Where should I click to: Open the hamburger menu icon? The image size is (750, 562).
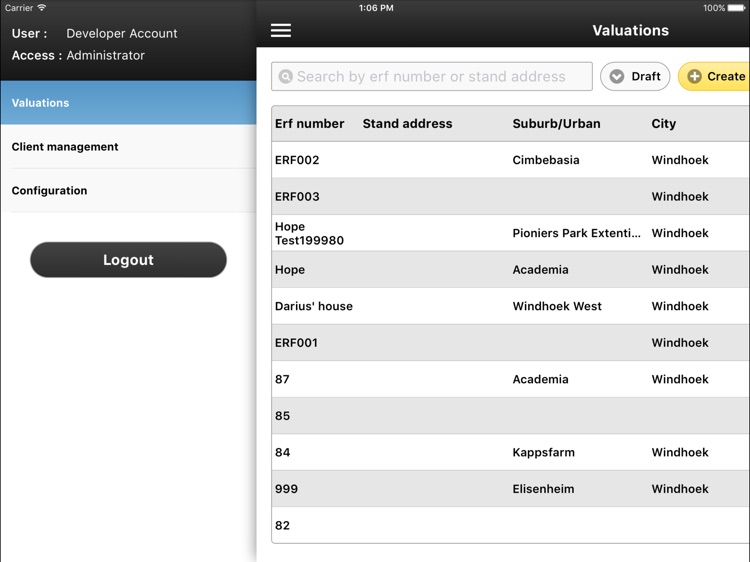(281, 31)
